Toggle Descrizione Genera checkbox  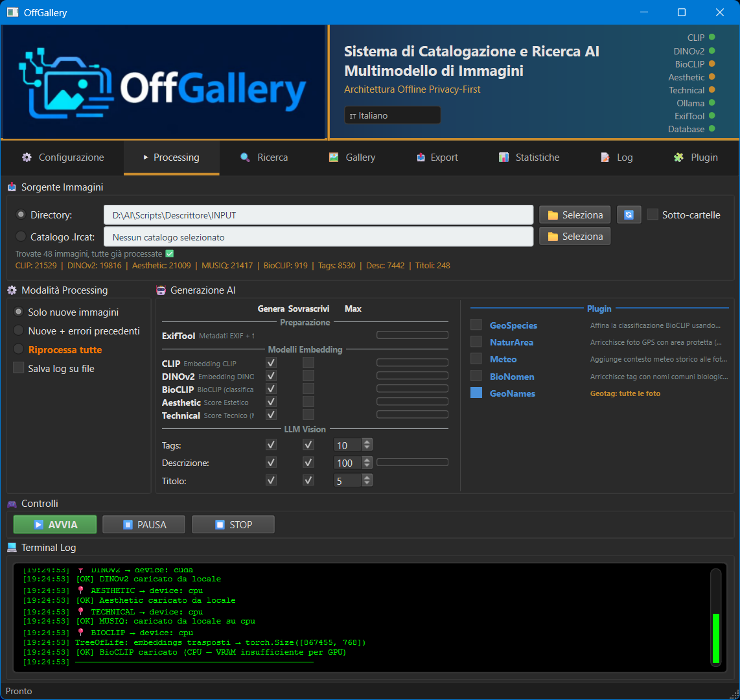(271, 463)
